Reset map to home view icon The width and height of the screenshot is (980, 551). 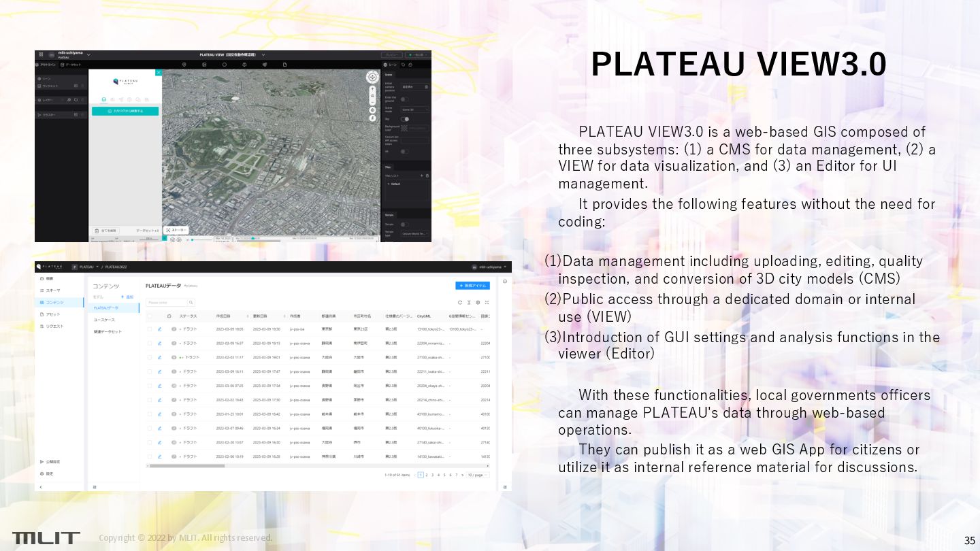[373, 95]
